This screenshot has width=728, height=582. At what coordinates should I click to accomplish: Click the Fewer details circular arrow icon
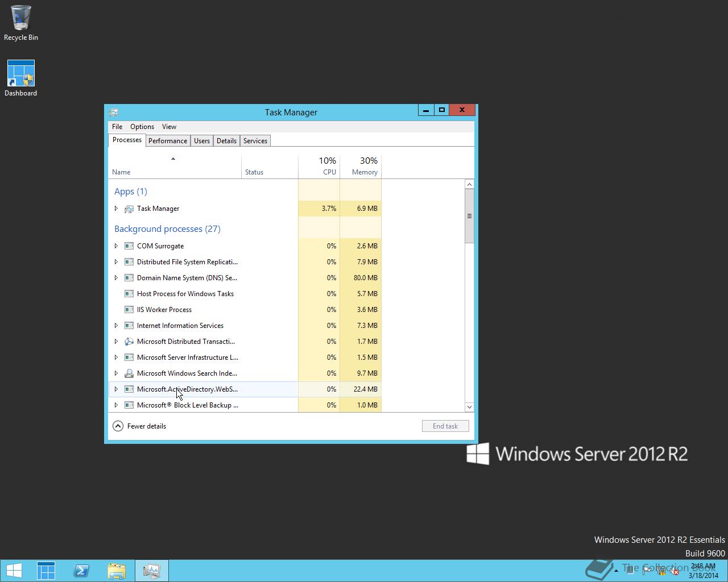(118, 426)
